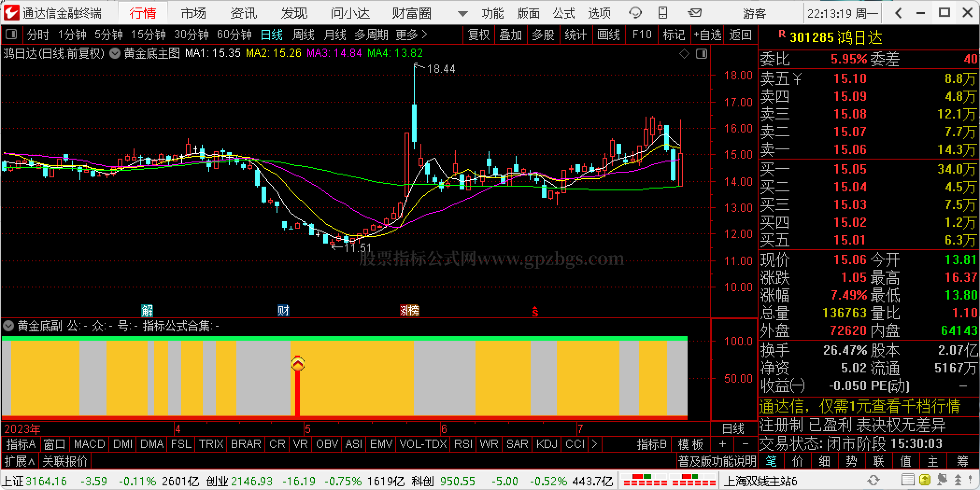This screenshot has width=980, height=490.
Task: Select 5分钟 period
Action: click(x=109, y=35)
